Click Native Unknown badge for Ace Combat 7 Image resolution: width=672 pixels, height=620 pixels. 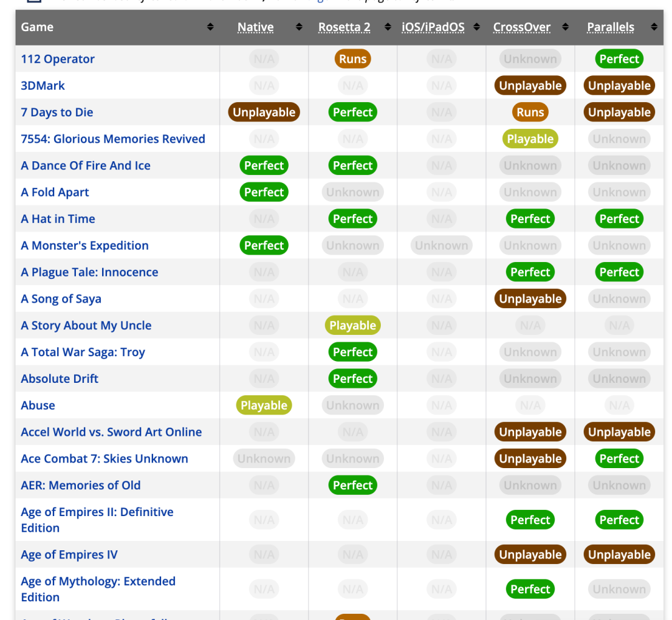(264, 458)
